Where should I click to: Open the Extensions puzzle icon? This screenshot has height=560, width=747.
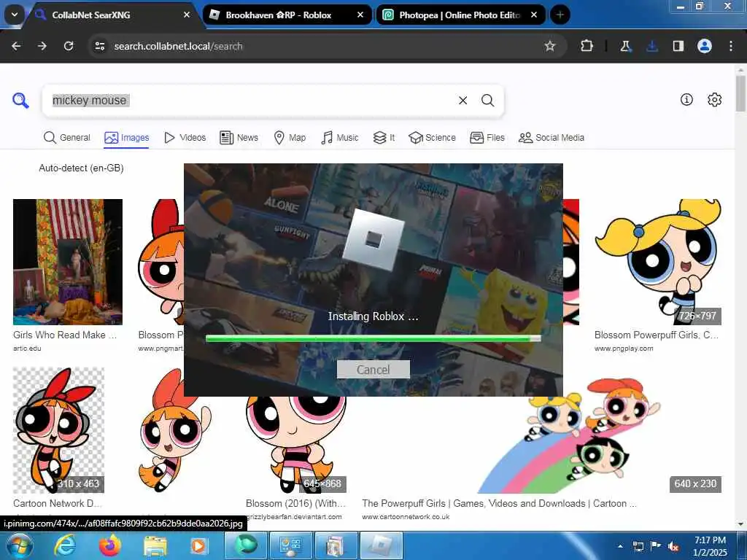(x=587, y=46)
